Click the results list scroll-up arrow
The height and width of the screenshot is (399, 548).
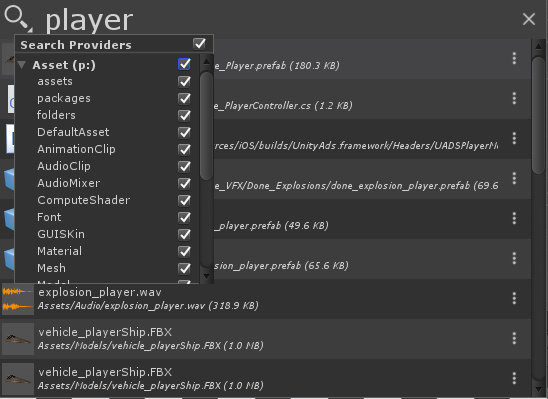[x=539, y=46]
